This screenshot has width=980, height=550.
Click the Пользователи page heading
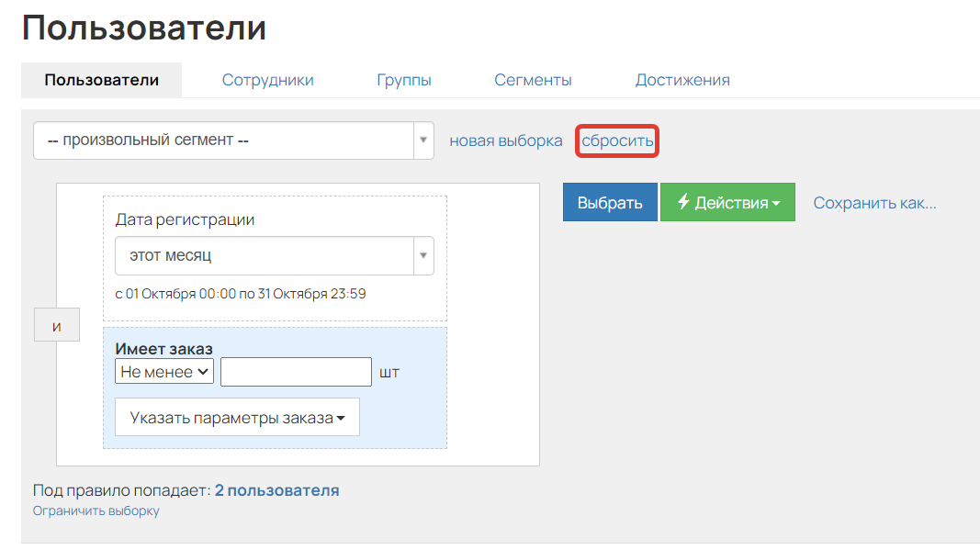tap(144, 28)
